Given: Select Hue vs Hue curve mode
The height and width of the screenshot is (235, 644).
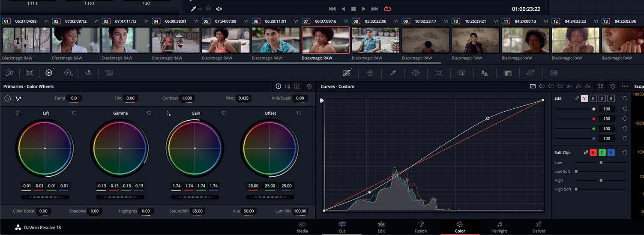Looking at the screenshot, I should (x=542, y=86).
